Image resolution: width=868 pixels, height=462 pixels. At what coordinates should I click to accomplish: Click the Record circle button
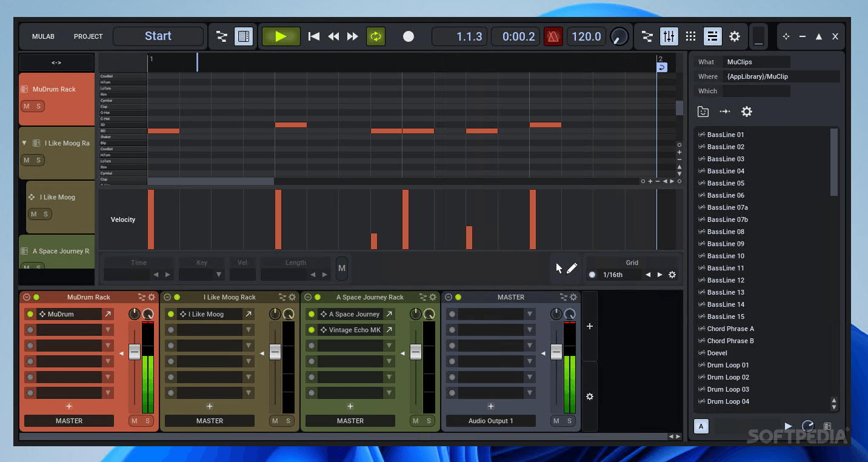pos(409,36)
